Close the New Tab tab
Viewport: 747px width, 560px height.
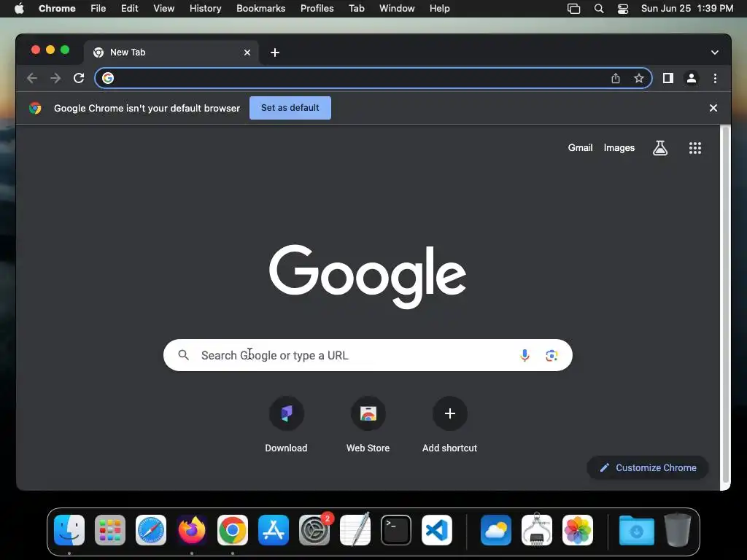[247, 52]
